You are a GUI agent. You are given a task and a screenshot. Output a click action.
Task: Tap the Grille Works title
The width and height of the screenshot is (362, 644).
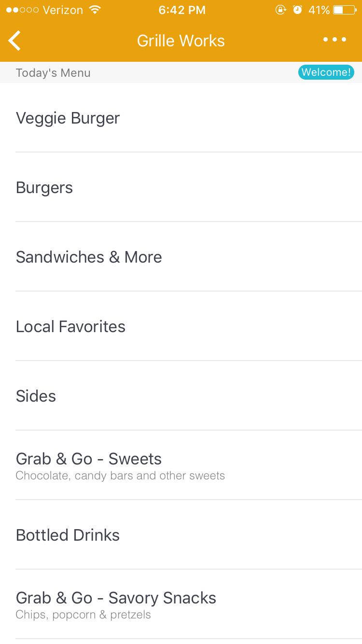point(181,41)
